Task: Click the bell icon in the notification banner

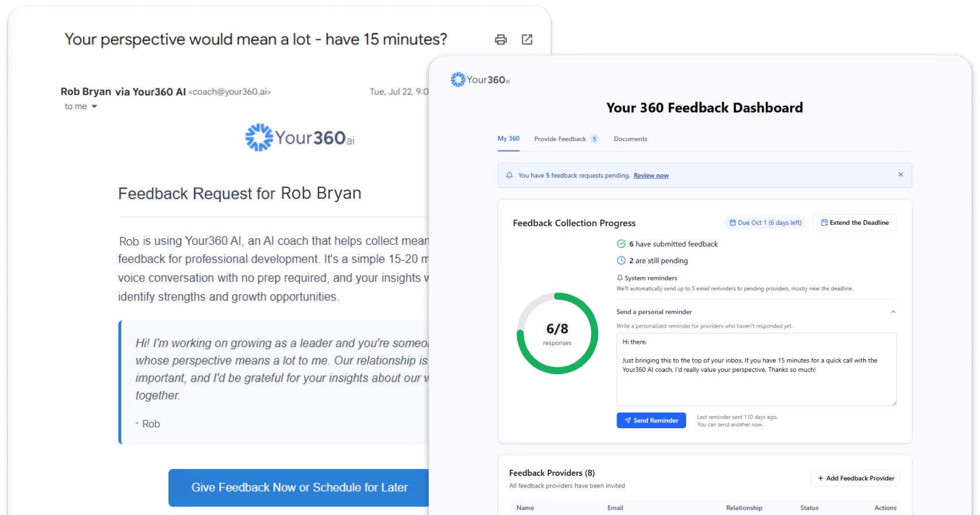Action: (x=509, y=175)
